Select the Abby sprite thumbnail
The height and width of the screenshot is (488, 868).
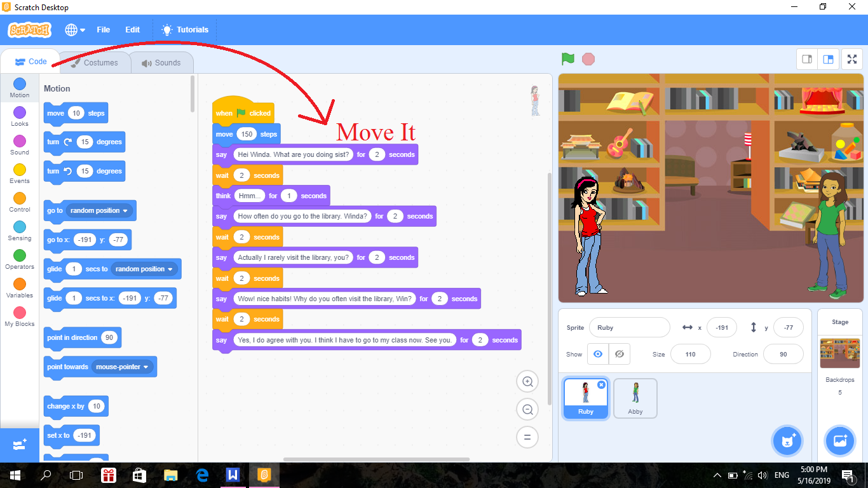click(x=635, y=398)
